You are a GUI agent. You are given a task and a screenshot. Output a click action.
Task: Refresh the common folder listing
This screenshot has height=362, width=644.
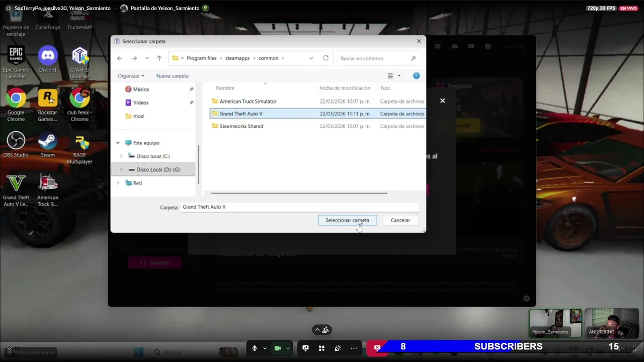pos(326,58)
